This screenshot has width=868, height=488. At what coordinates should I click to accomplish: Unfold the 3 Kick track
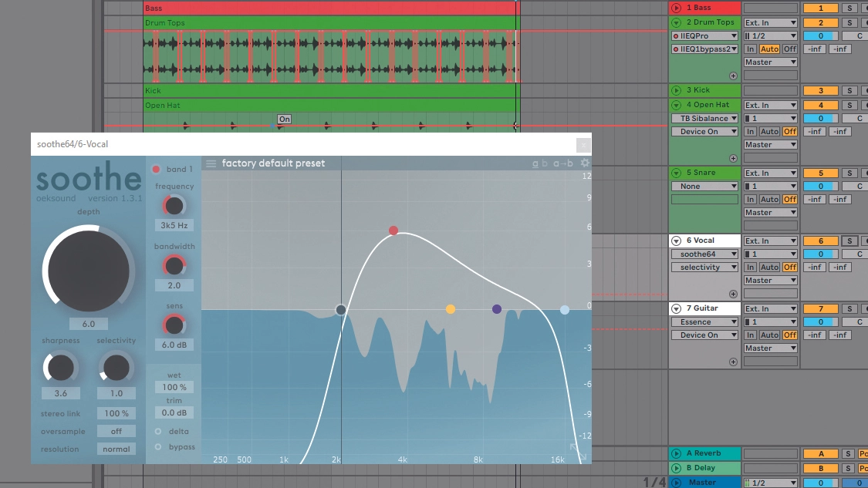tap(676, 90)
